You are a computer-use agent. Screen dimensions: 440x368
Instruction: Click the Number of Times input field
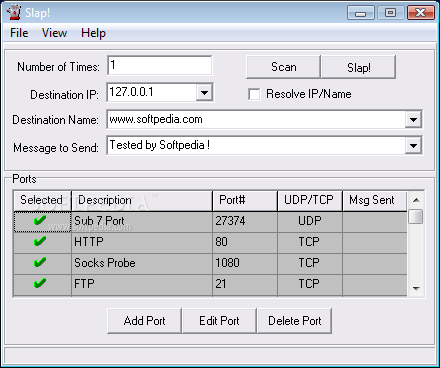(160, 65)
